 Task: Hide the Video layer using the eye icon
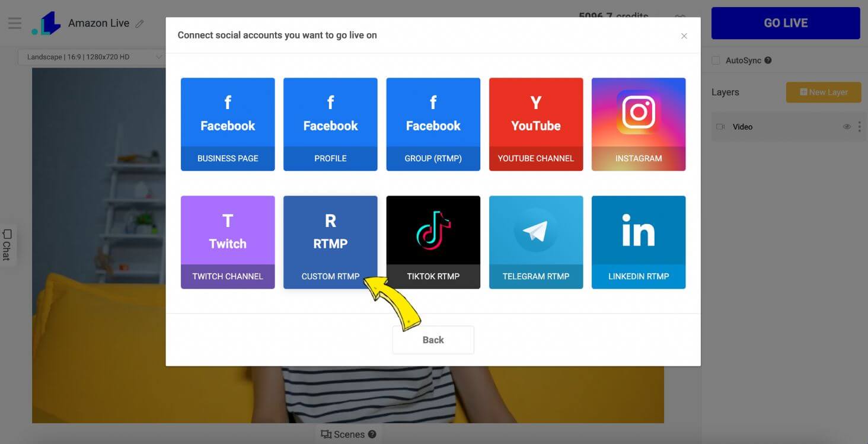(847, 127)
